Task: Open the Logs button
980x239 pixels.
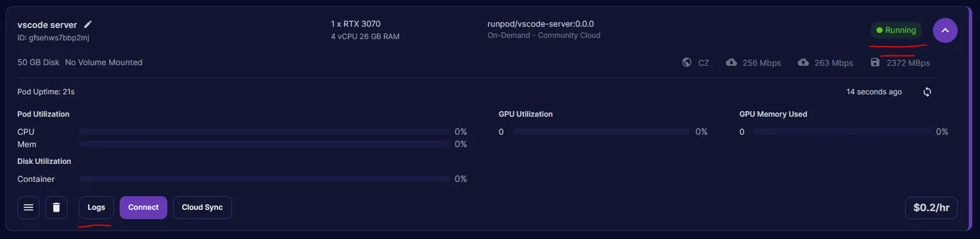Action: click(96, 207)
